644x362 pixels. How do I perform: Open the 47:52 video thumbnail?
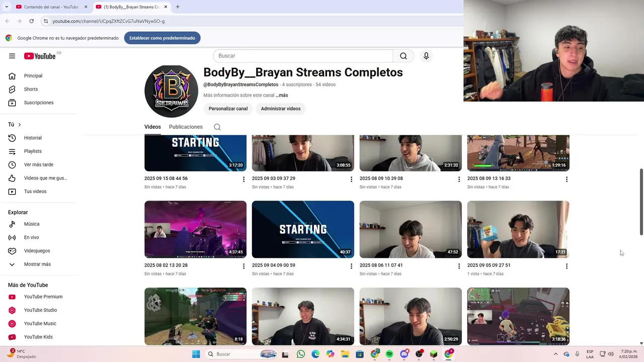411,229
